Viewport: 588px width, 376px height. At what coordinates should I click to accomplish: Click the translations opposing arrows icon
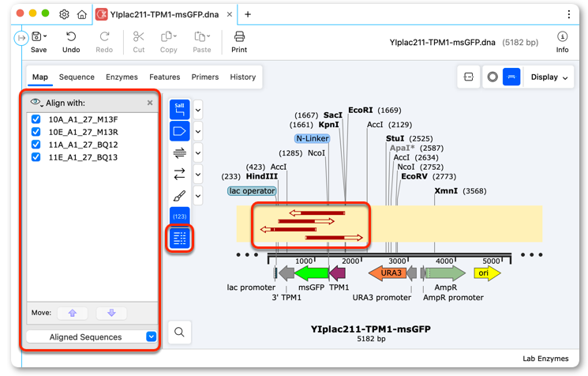180,174
